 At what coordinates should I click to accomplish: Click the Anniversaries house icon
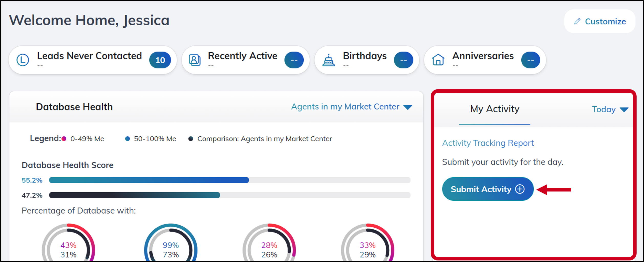pos(438,60)
